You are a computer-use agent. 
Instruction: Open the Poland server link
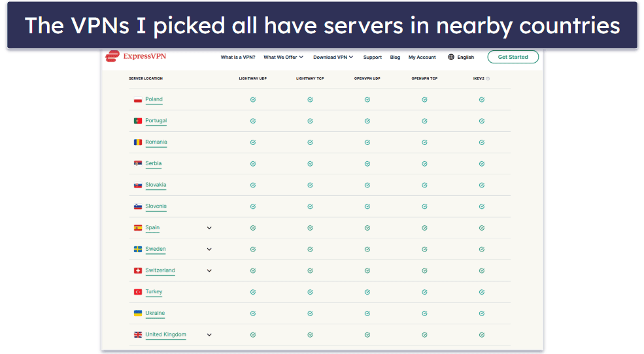coord(154,99)
